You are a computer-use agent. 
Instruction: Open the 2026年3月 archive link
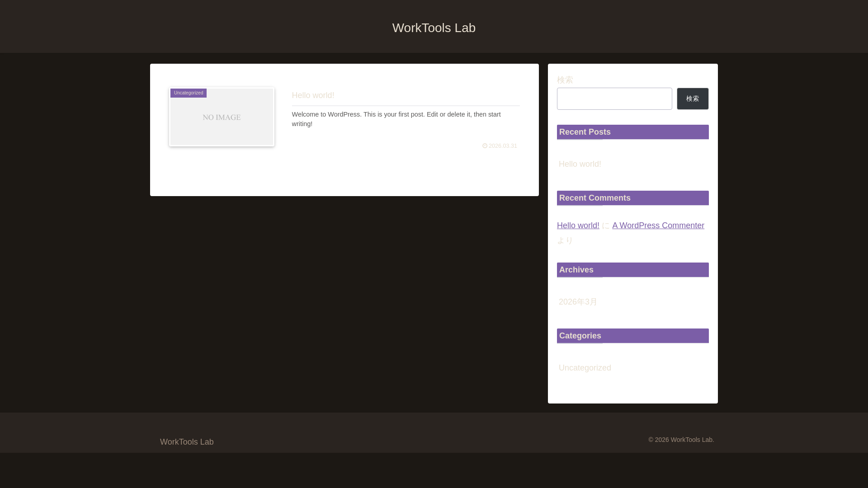[578, 302]
